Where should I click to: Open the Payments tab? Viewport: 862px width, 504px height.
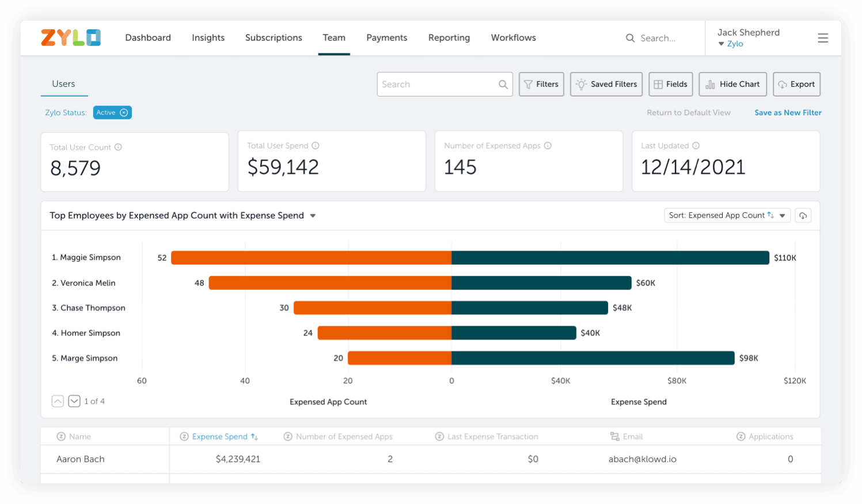pyautogui.click(x=387, y=37)
